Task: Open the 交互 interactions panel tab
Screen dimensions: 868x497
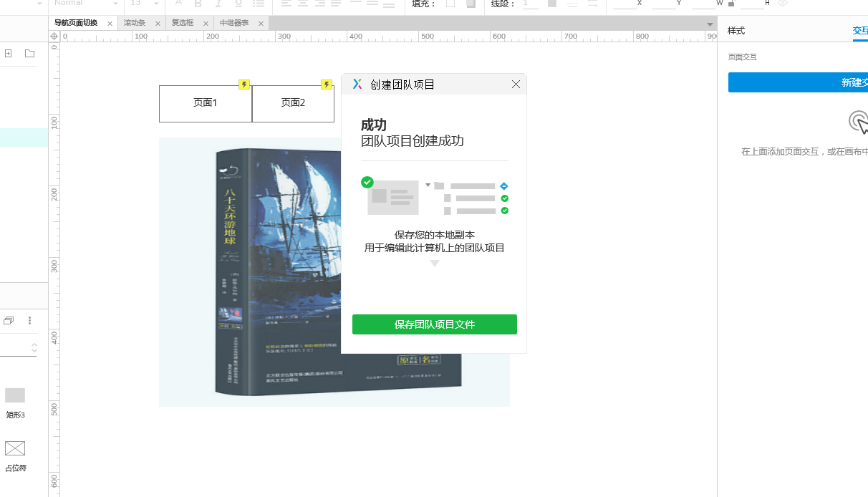Action: coord(860,31)
